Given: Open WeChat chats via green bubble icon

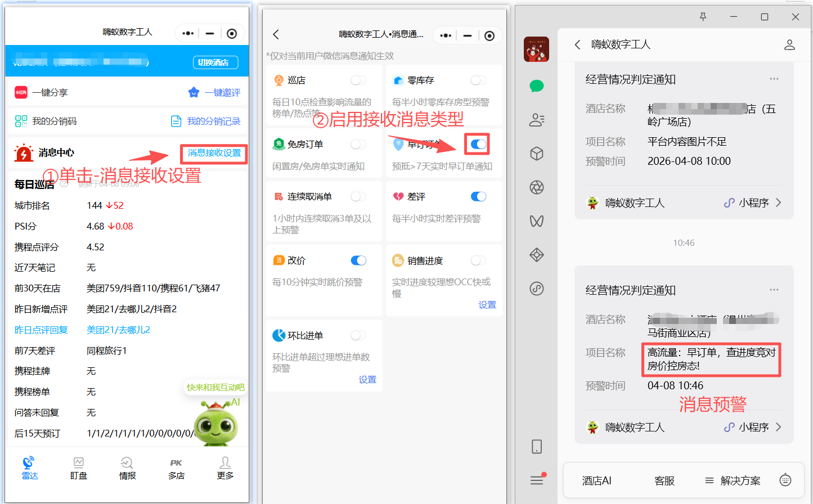Looking at the screenshot, I should [536, 85].
